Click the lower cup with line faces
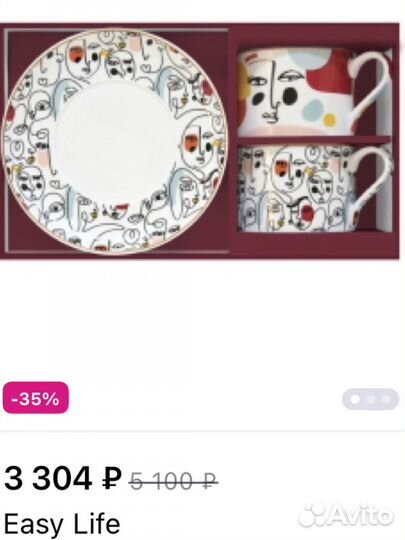Image resolution: width=405 pixels, height=540 pixels. pos(315,188)
